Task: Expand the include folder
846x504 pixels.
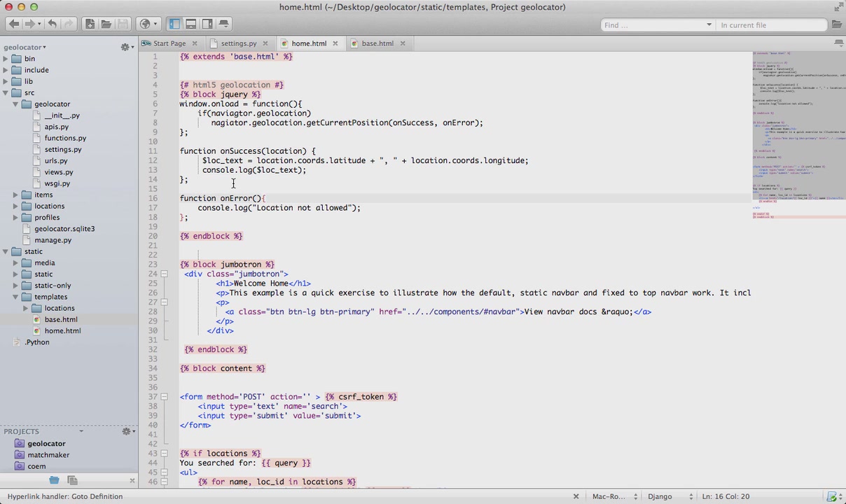Action: [x=6, y=70]
